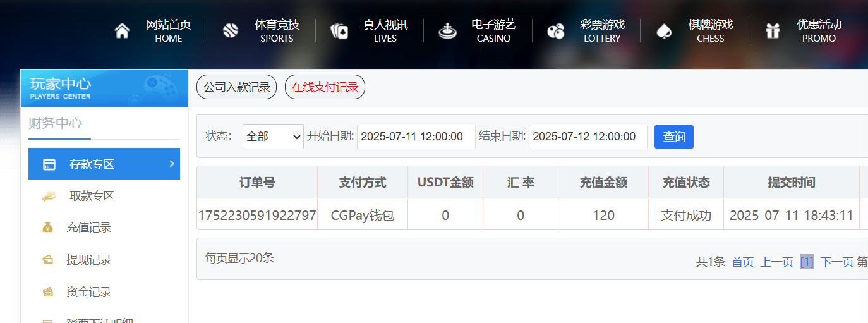
Task: Click the home house icon in navigation
Action: [x=122, y=31]
